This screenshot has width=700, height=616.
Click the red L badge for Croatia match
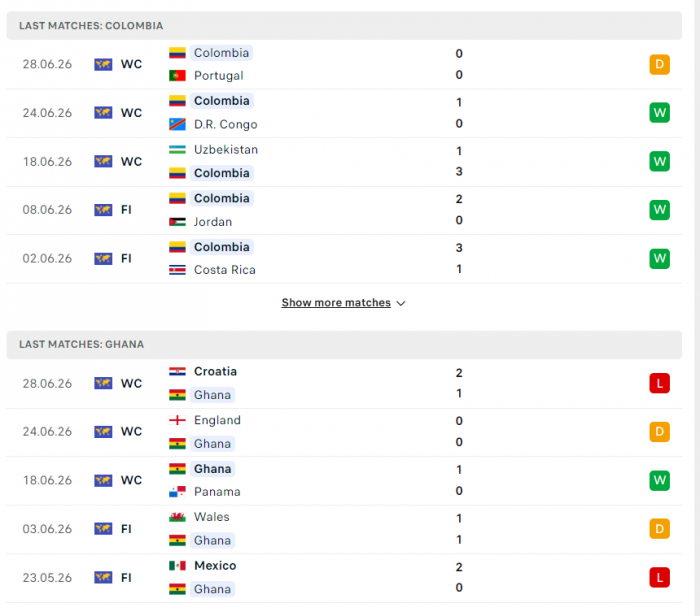click(x=659, y=383)
